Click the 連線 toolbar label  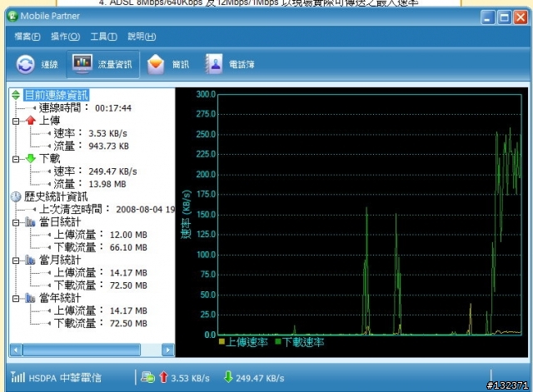[50, 64]
